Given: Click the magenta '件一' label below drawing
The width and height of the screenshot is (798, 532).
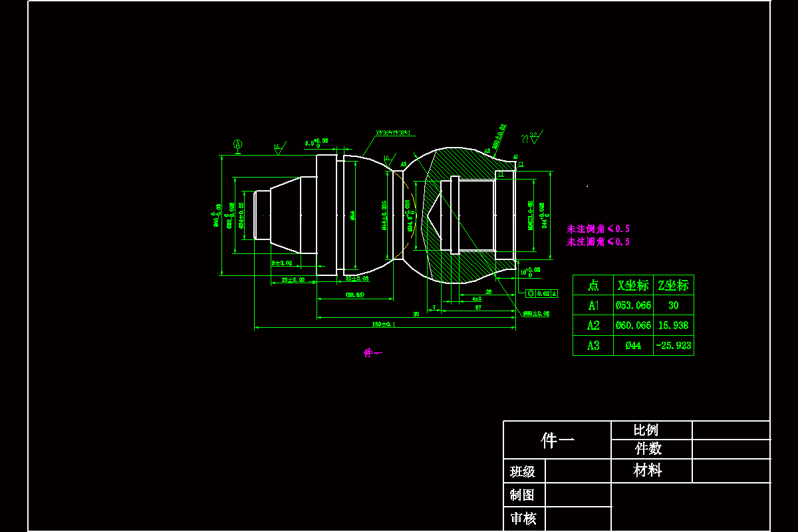Looking at the screenshot, I should tap(372, 353).
